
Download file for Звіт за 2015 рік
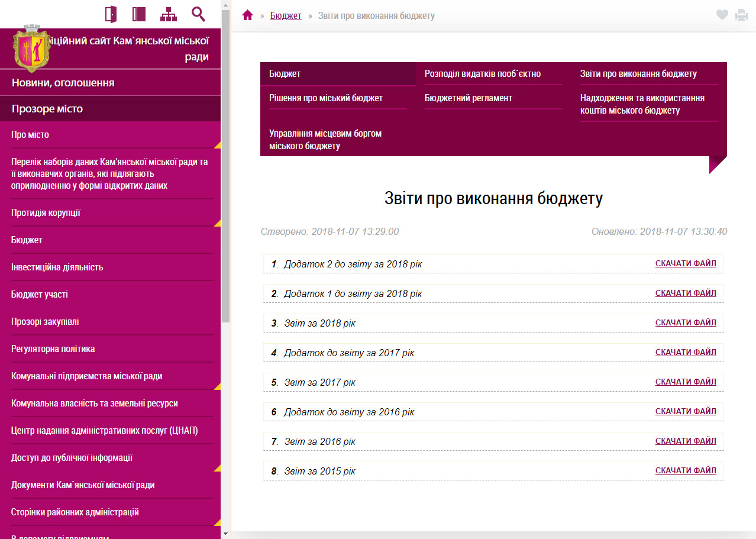[x=686, y=471]
